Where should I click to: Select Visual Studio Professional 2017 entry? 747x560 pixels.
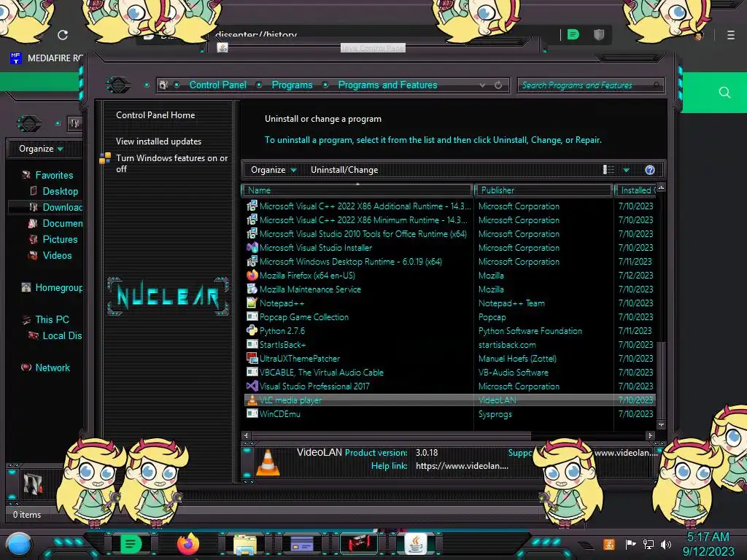coord(314,386)
